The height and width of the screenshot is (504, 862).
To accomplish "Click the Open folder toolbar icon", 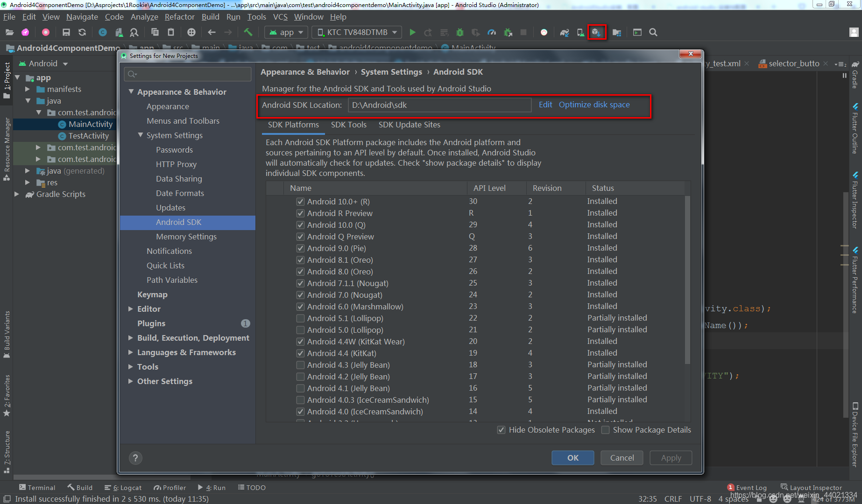I will coord(9,32).
